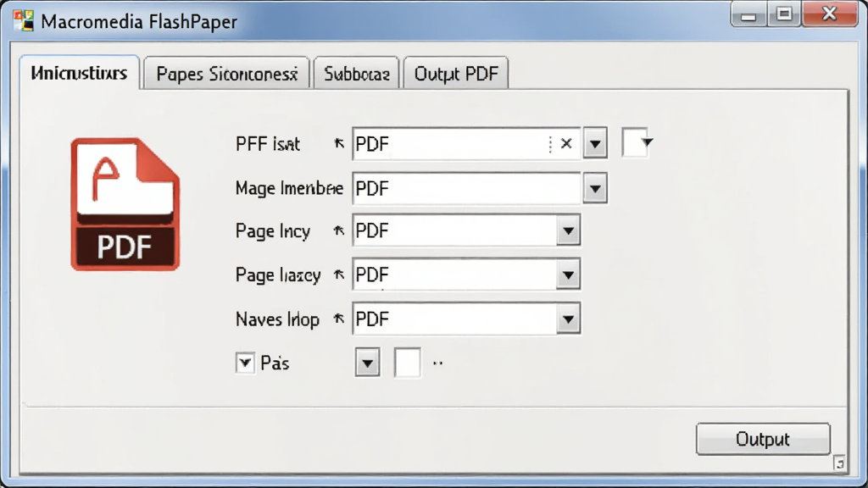868x488 pixels.
Task: Click the resize grip icon below Output
Action: tap(839, 463)
